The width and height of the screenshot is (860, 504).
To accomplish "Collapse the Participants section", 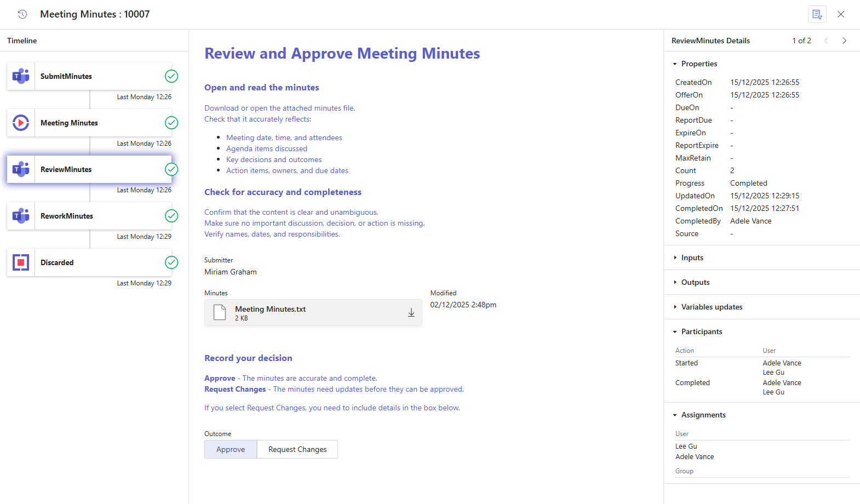I will tap(701, 332).
